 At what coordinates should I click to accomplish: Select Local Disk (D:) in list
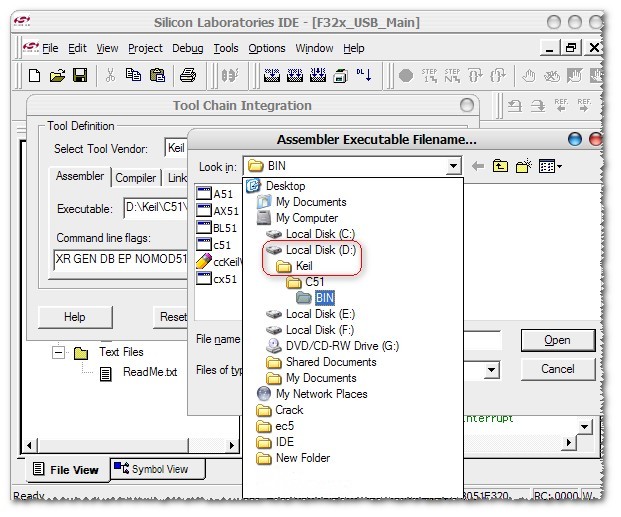(x=320, y=250)
